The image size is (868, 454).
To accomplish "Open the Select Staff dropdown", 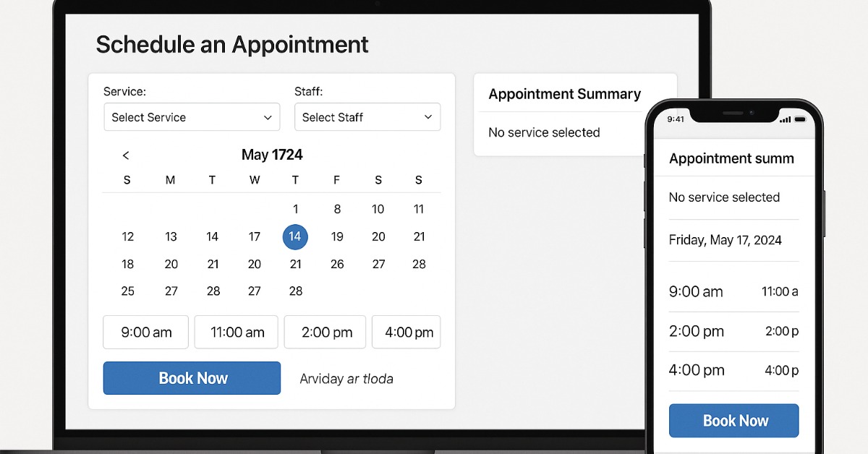I will pos(367,117).
